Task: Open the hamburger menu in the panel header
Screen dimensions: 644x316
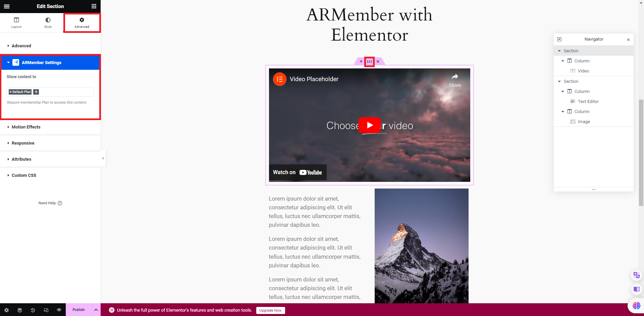Action: [x=7, y=6]
